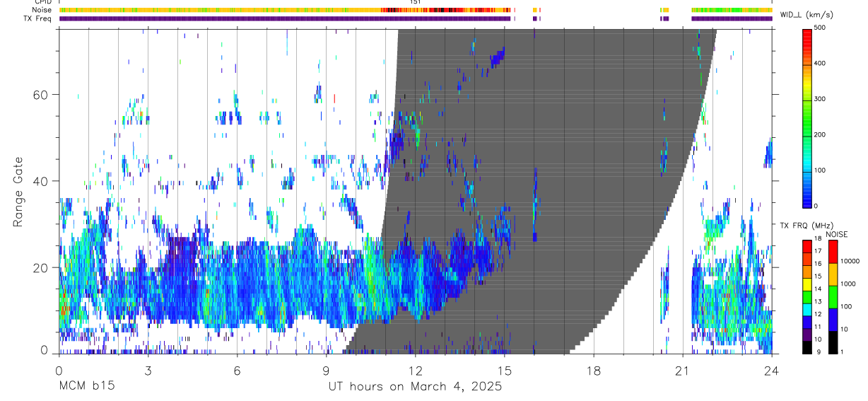Click the echo column near hour 20.4

664,293
